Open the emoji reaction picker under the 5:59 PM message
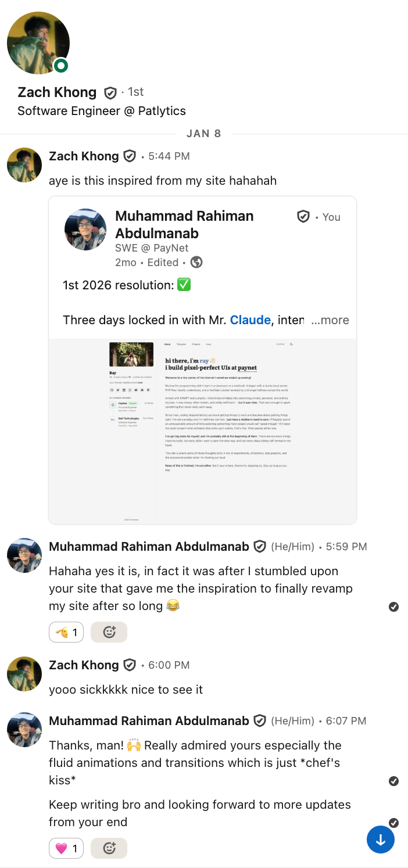This screenshot has height=868, width=408. click(x=109, y=632)
